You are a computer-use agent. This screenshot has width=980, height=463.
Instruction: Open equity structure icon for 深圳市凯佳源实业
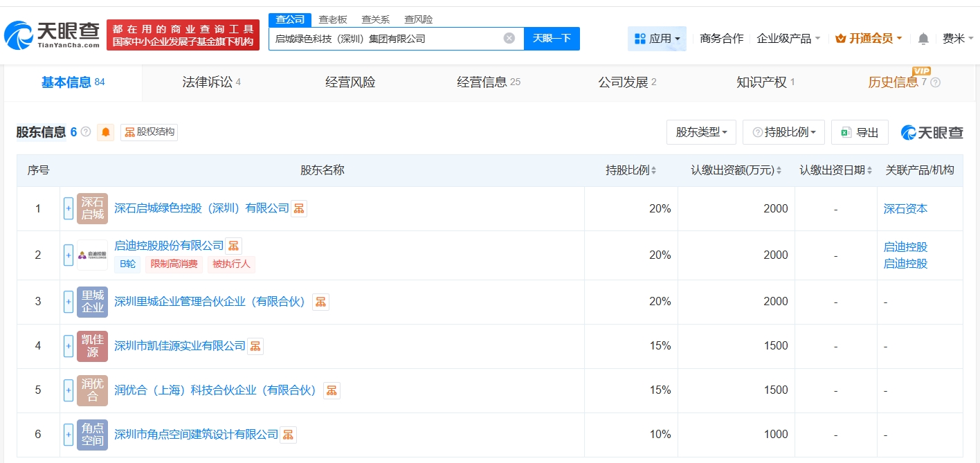255,346
